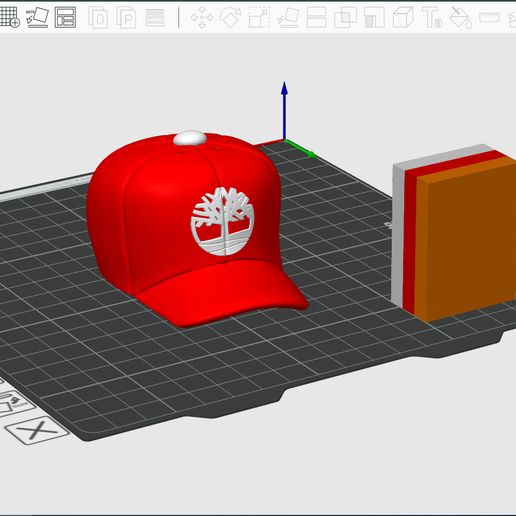Select the Scale tool
The width and height of the screenshot is (516, 516).
click(x=259, y=17)
